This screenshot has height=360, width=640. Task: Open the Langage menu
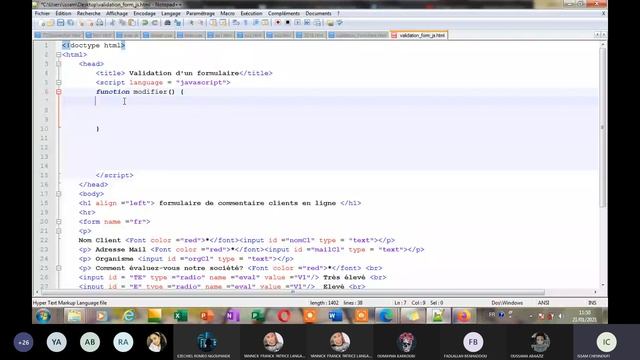pyautogui.click(x=171, y=13)
